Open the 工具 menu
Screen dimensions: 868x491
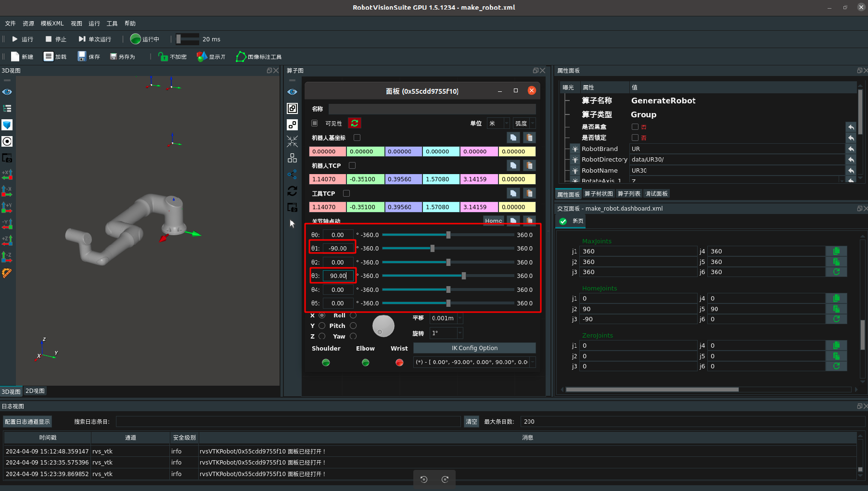tap(112, 23)
